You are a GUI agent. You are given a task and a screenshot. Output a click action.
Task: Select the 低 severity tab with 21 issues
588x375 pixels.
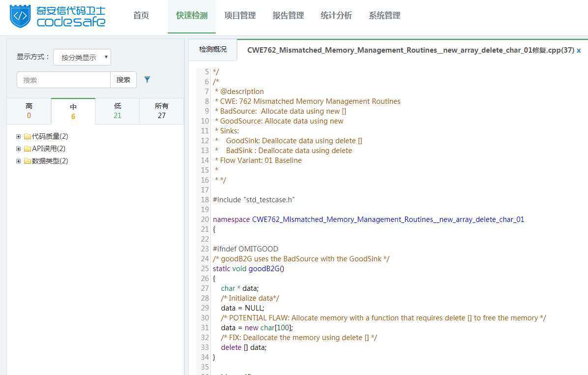118,111
